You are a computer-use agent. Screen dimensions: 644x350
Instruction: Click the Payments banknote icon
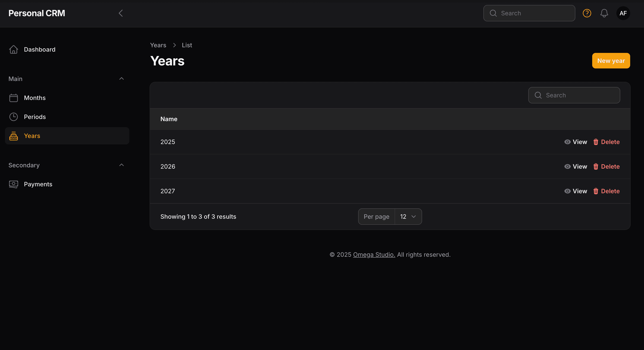coord(14,184)
